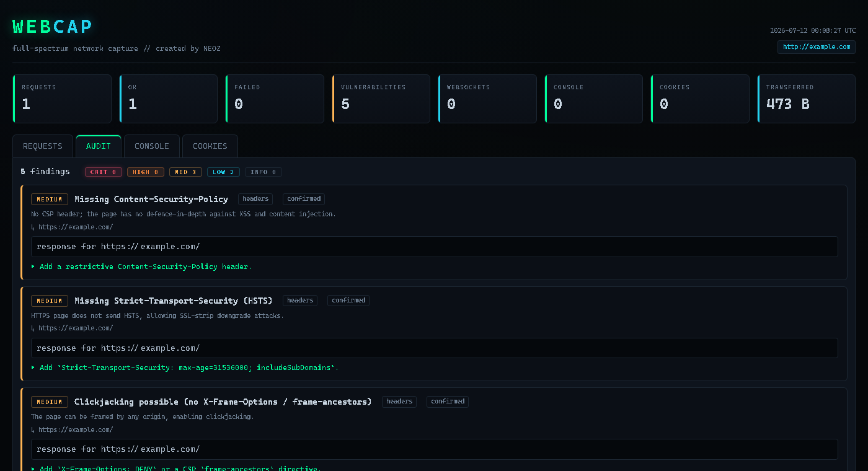Viewport: 868px width, 471px height.
Task: Click the headers tag on Clickjacking finding
Action: pyautogui.click(x=399, y=402)
